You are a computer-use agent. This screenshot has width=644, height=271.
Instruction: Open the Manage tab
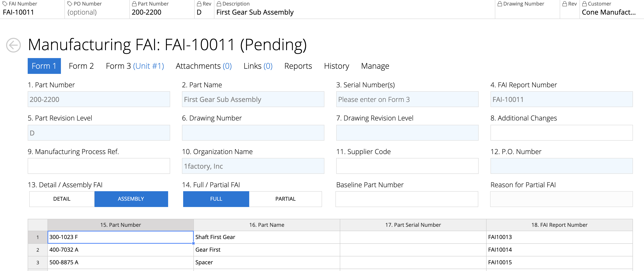point(375,66)
